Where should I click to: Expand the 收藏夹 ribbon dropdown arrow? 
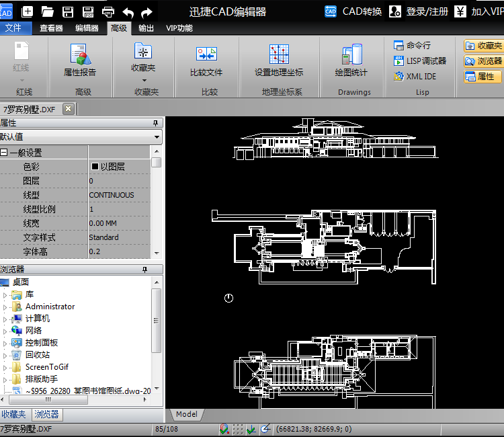pyautogui.click(x=144, y=80)
